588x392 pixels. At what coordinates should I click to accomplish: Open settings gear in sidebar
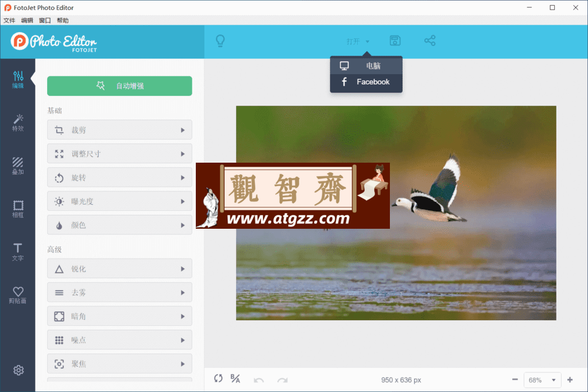coord(18,370)
